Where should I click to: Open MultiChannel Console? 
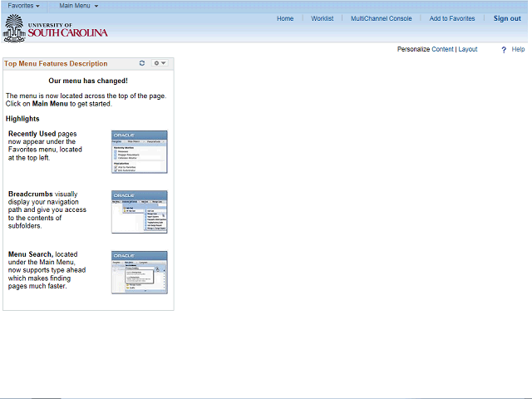(381, 18)
